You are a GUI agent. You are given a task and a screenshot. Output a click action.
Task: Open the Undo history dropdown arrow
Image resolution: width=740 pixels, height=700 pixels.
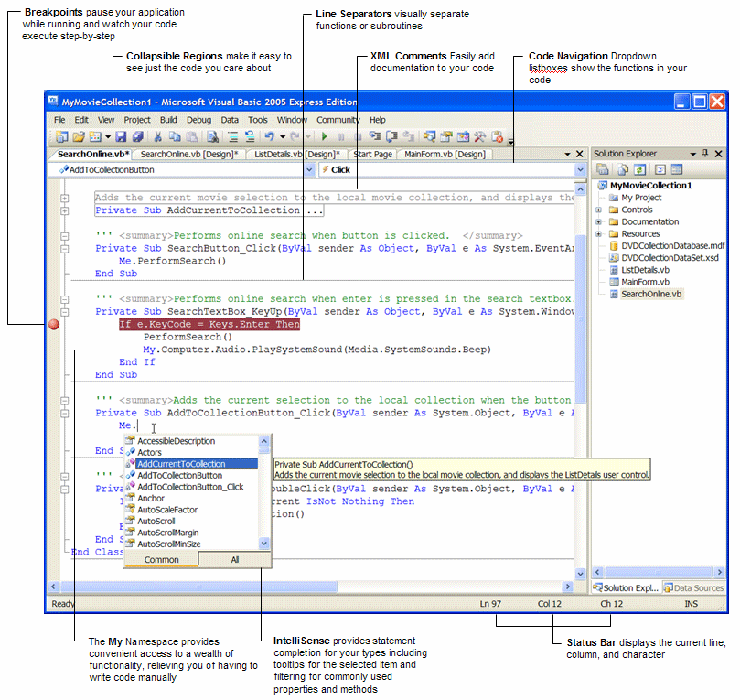pos(283,137)
